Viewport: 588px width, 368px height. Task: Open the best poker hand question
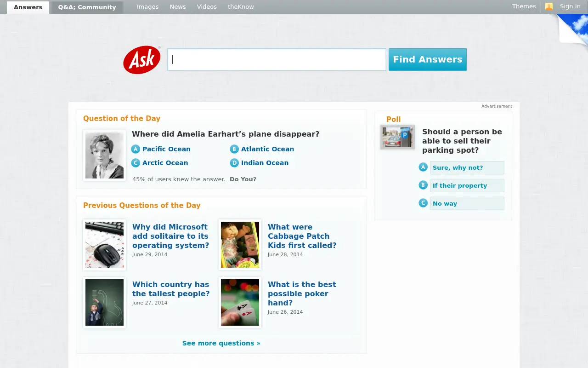click(x=302, y=293)
